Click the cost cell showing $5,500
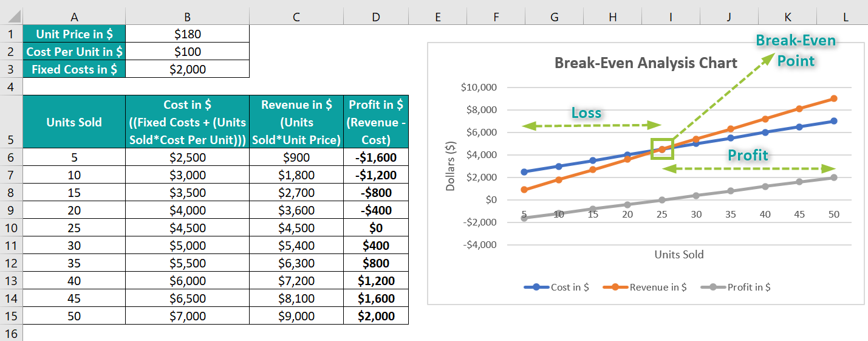This screenshot has width=868, height=341. tap(187, 263)
